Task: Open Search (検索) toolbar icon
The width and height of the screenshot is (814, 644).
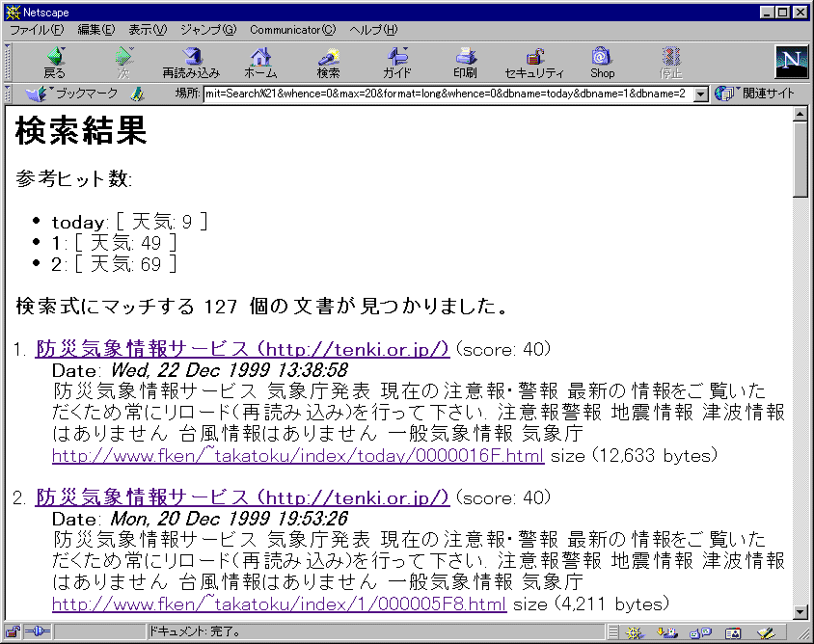Action: (328, 63)
